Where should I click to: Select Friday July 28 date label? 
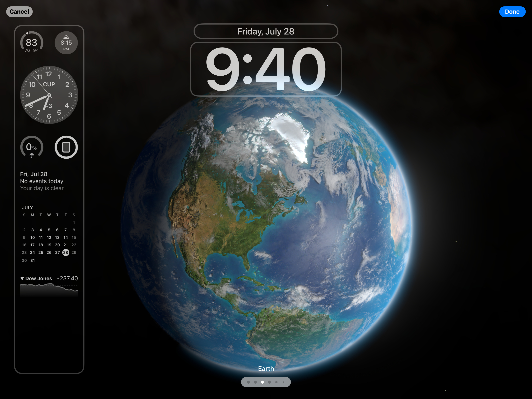point(266,31)
